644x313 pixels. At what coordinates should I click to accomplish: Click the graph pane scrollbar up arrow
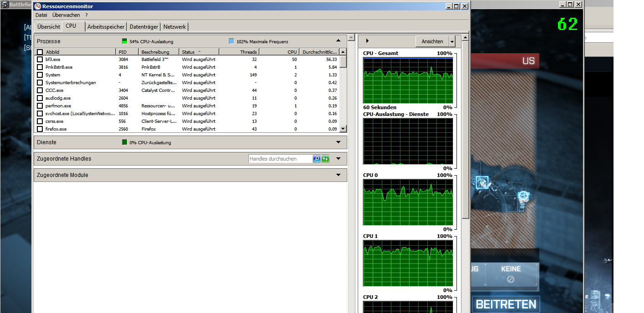point(465,37)
